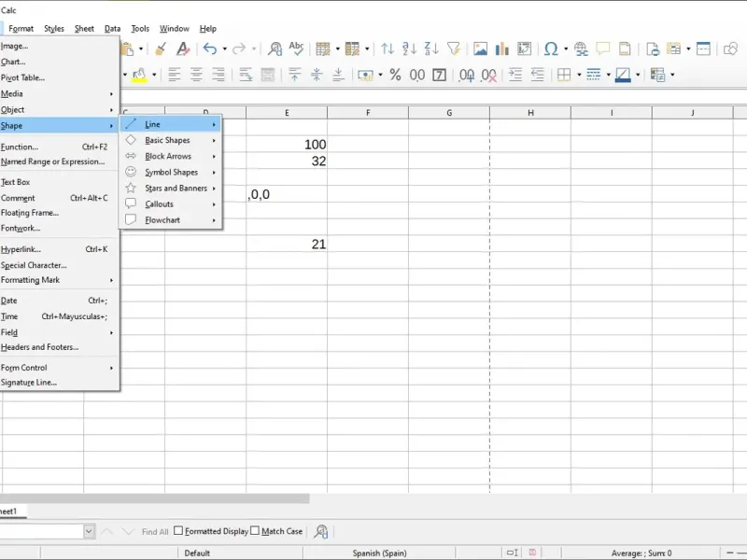Enable the Formatted Display checkbox
Screen dimensions: 747x560
178,530
